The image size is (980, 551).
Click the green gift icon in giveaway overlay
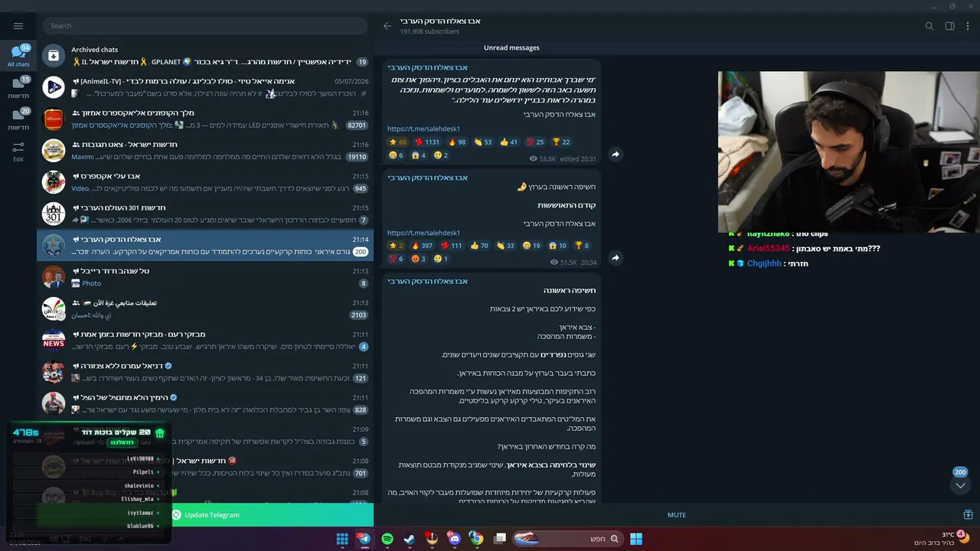(x=159, y=433)
